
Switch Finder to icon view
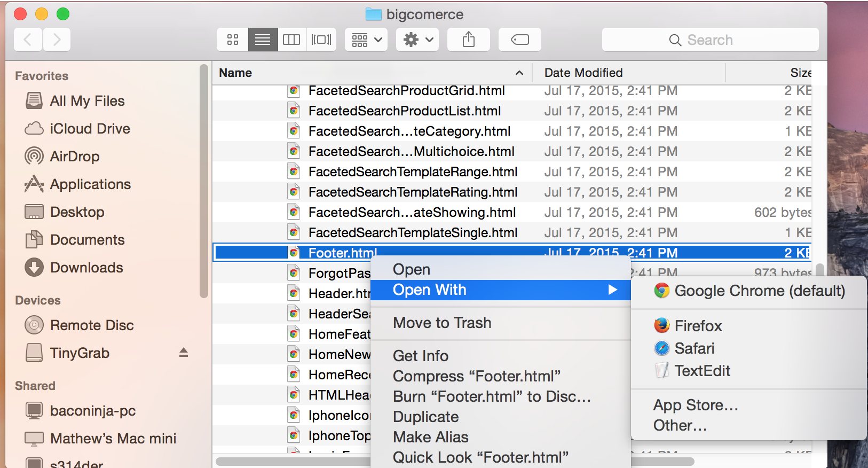[x=233, y=40]
